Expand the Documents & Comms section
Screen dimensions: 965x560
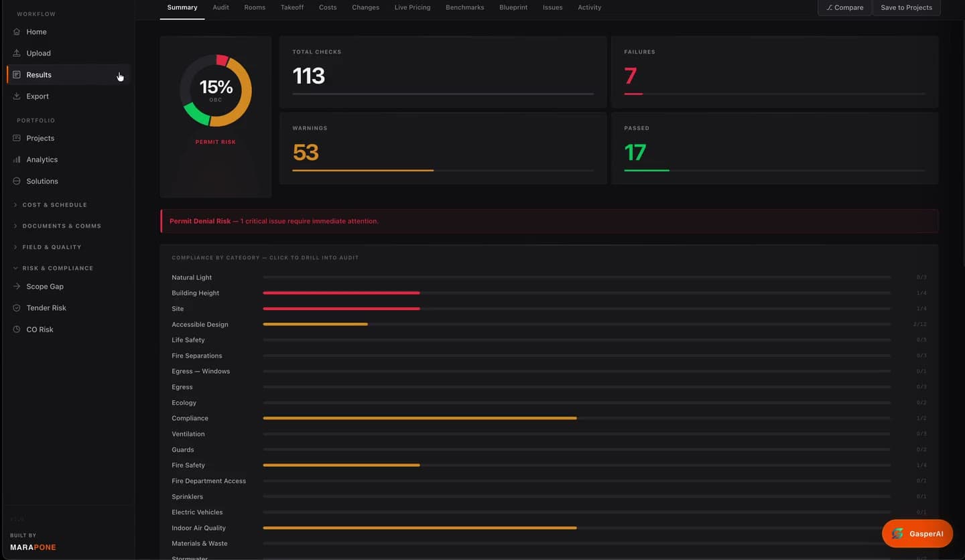[57, 226]
